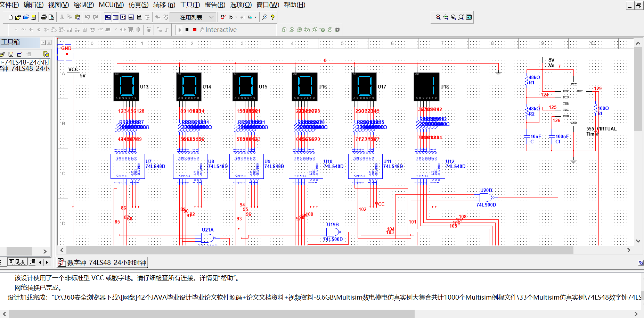Click Transfer to Ultiboard icon

tap(231, 17)
